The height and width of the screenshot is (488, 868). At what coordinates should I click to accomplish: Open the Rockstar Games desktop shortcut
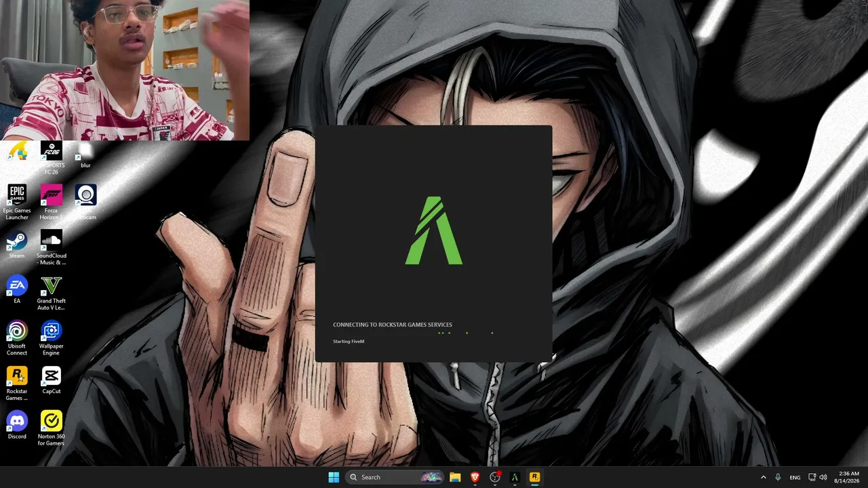click(17, 384)
